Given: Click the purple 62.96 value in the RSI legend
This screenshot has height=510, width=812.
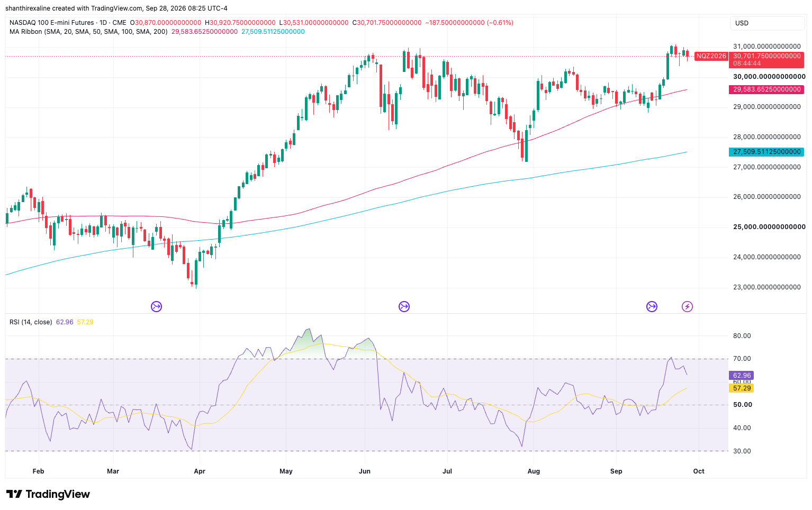Looking at the screenshot, I should tap(65, 322).
